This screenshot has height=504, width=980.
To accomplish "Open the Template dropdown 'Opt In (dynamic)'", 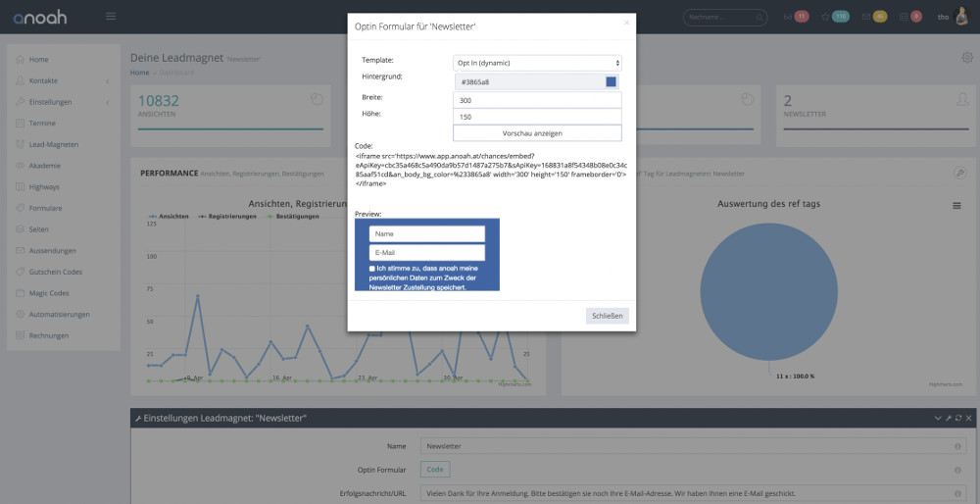I will (x=537, y=63).
